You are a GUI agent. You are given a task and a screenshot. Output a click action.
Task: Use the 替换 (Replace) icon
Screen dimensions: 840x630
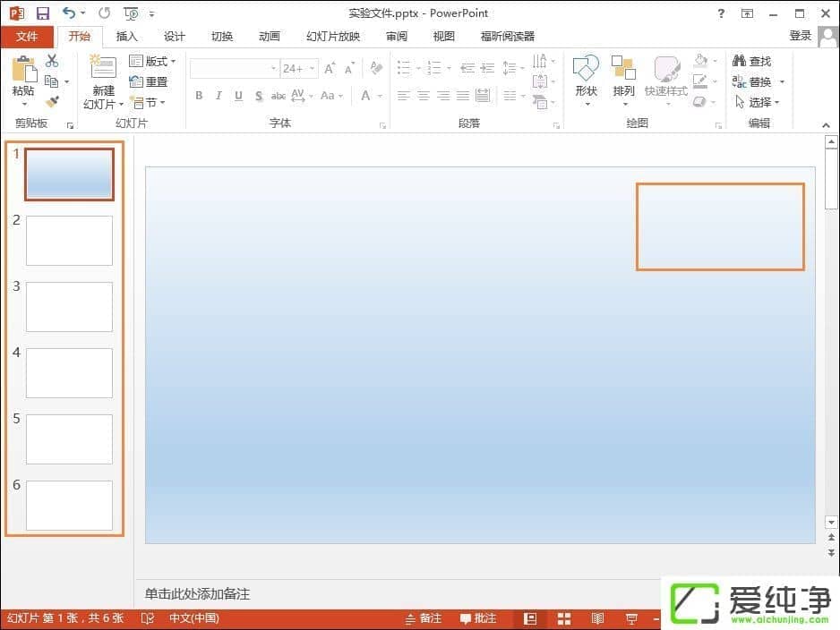(x=754, y=81)
